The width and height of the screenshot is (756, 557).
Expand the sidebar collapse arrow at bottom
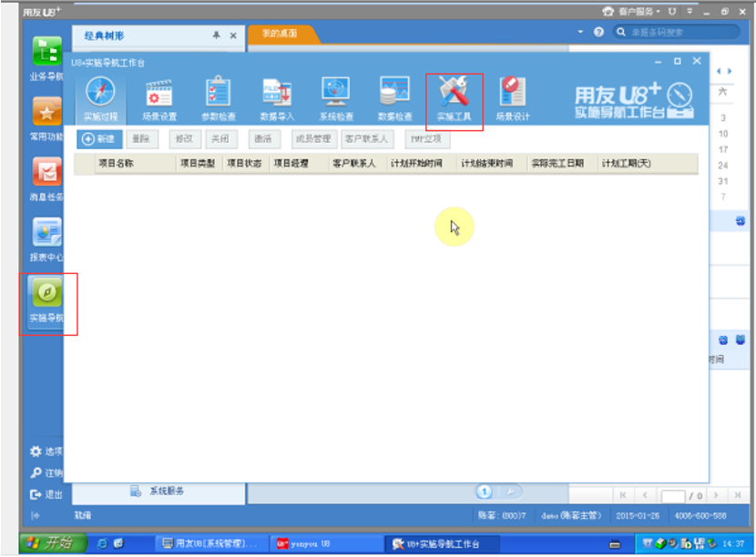[35, 516]
